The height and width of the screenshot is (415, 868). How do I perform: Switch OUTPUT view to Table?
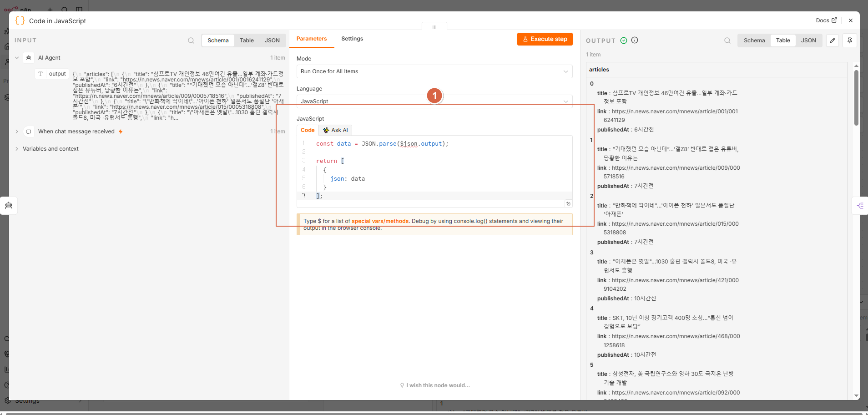783,40
